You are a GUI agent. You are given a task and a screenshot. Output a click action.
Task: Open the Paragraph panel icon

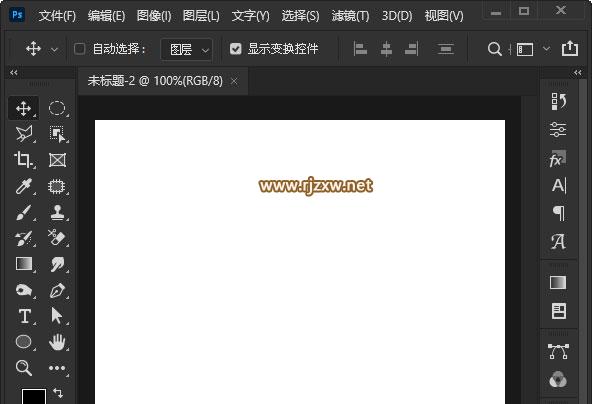click(x=559, y=213)
